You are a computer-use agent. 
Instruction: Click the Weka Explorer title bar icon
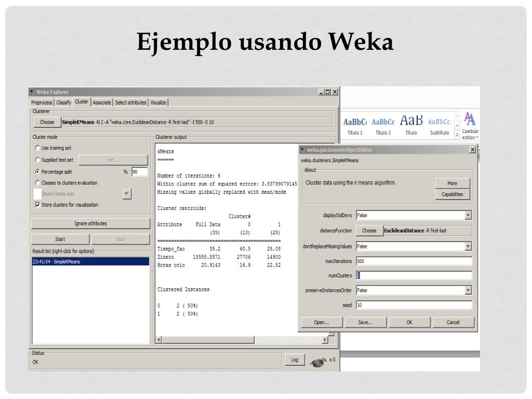click(33, 92)
